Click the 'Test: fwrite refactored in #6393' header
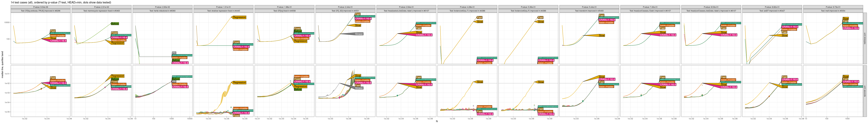This screenshot has width=868, height=124. pyautogui.click(x=163, y=11)
